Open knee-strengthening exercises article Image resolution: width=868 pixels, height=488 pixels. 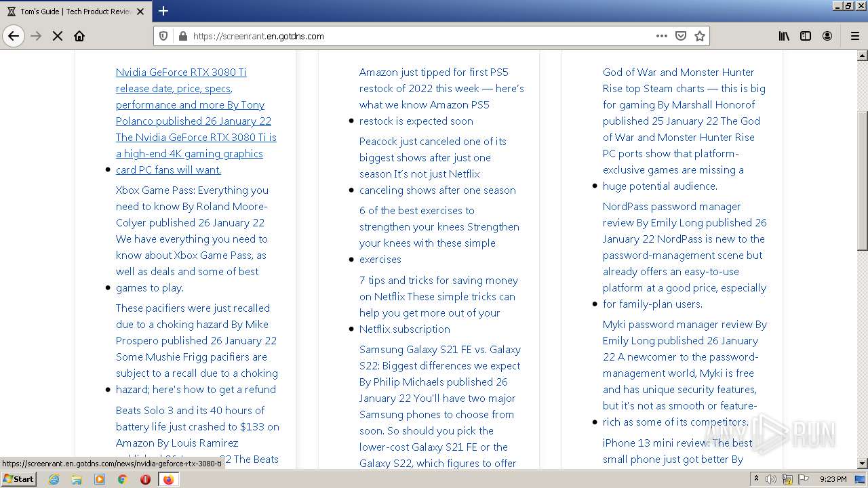click(x=439, y=235)
